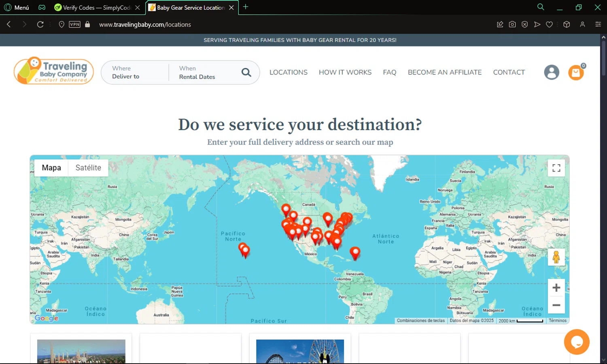The height and width of the screenshot is (364, 607).
Task: Click the Street View pegman icon
Action: 556,257
